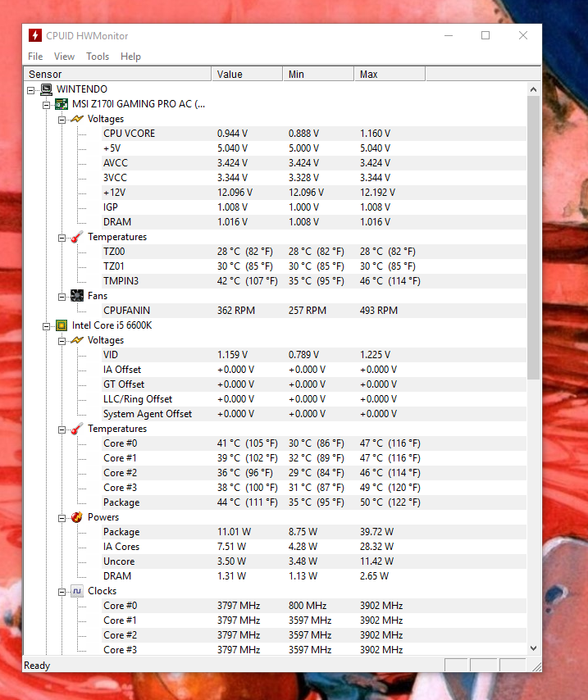Select the CPUFANIN fan row
This screenshot has width=588, height=700.
click(x=314, y=311)
